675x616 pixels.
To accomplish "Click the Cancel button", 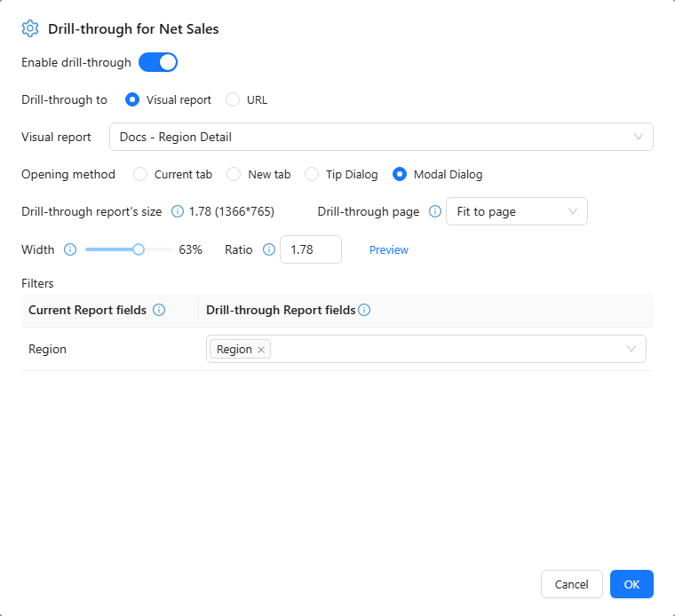I will click(572, 584).
